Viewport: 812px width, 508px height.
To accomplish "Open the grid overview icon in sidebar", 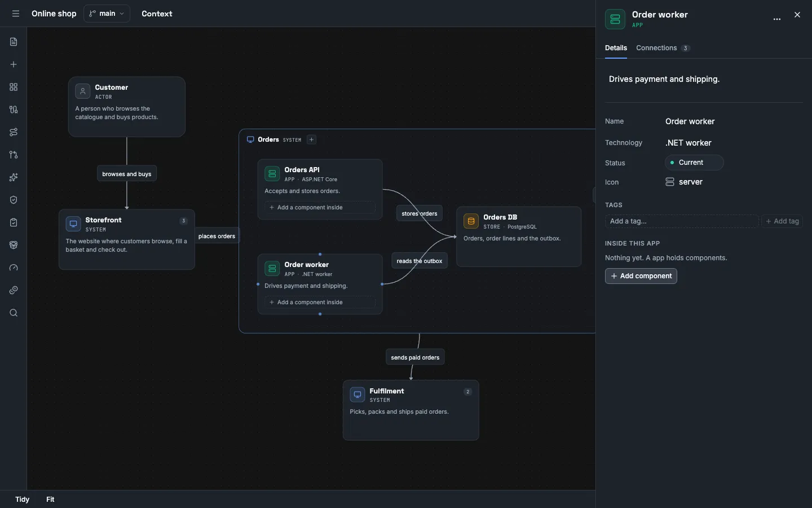I will (x=14, y=87).
